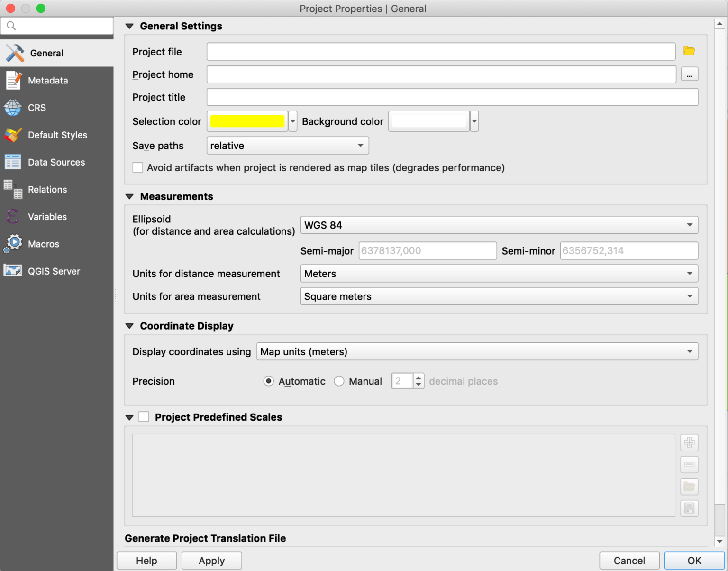The height and width of the screenshot is (571, 728).
Task: Click the Default Styles paintbrush icon
Action: tap(13, 135)
